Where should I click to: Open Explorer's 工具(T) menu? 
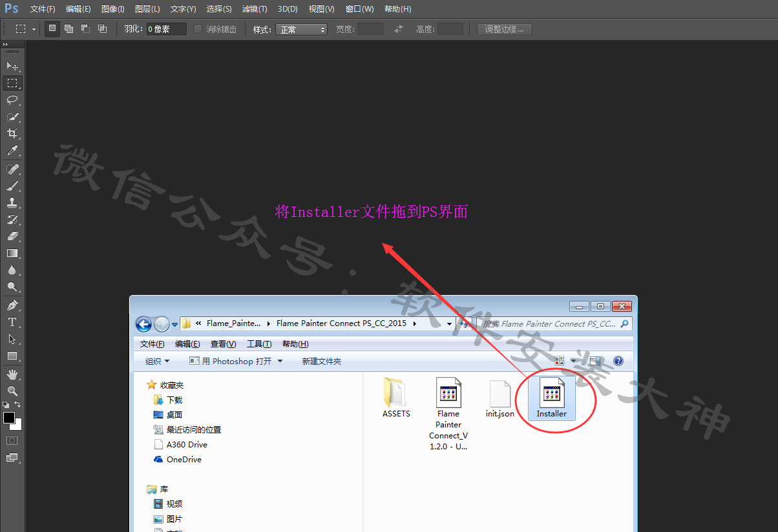(x=259, y=344)
